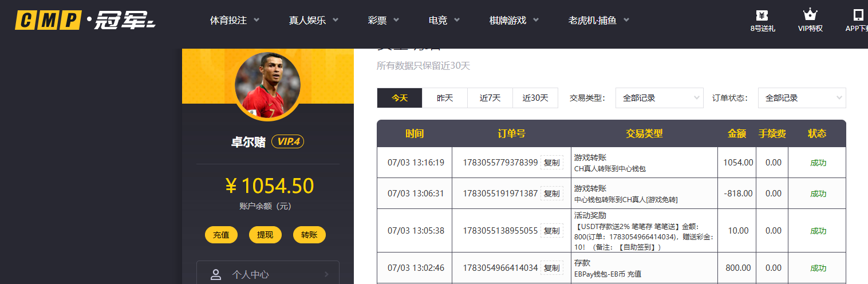The height and width of the screenshot is (284, 868).
Task: Copy order number 1783055191971387
Action: click(x=551, y=194)
